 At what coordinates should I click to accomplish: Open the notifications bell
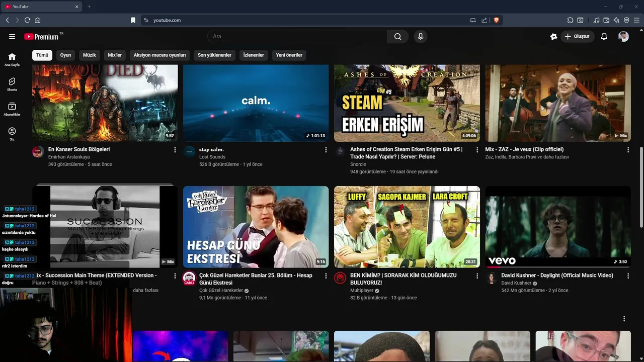tap(604, 36)
